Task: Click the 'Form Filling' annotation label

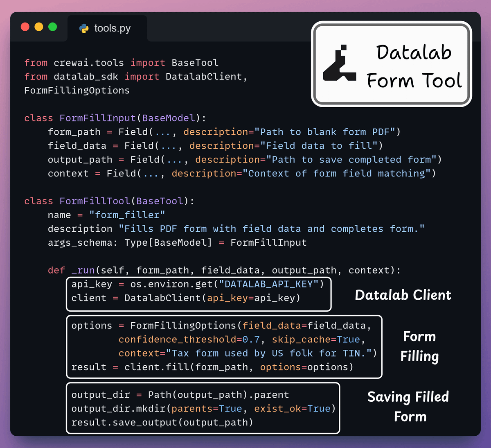Action: click(419, 346)
